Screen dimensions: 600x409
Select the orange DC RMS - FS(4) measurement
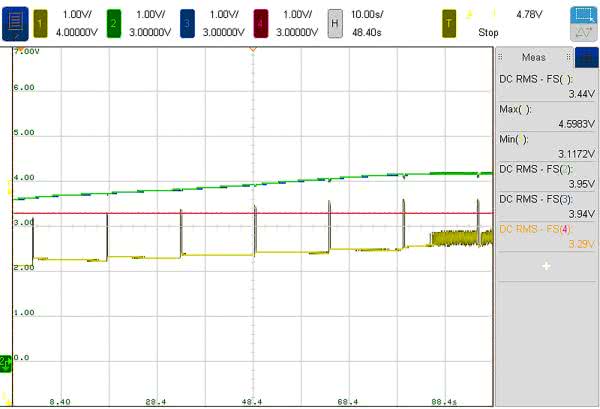pos(546,236)
